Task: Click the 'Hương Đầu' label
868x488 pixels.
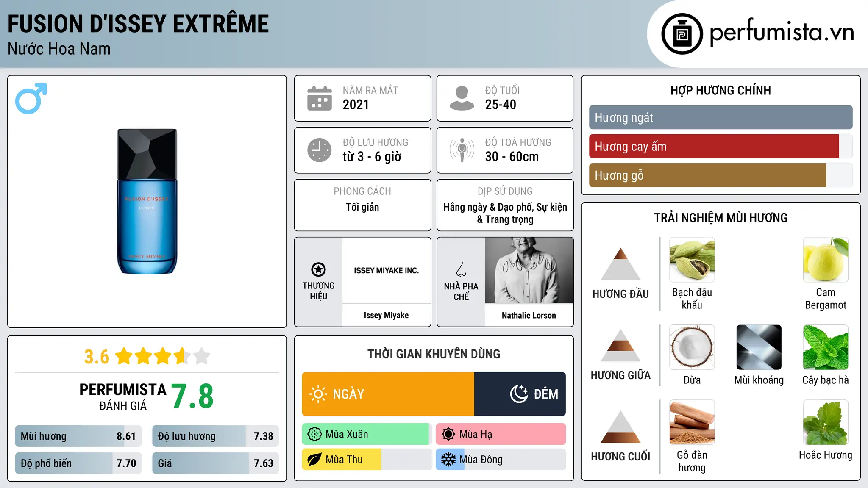Action: pyautogui.click(x=620, y=294)
